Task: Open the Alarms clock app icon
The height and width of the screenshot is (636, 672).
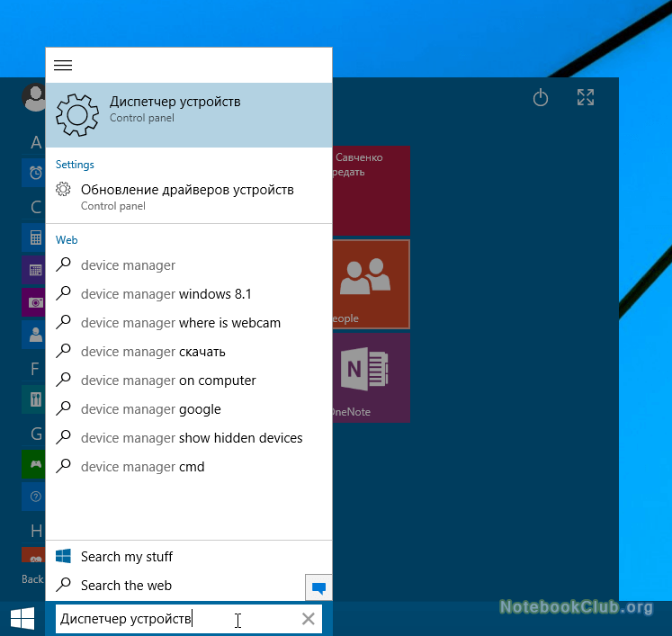Action: coord(34,173)
